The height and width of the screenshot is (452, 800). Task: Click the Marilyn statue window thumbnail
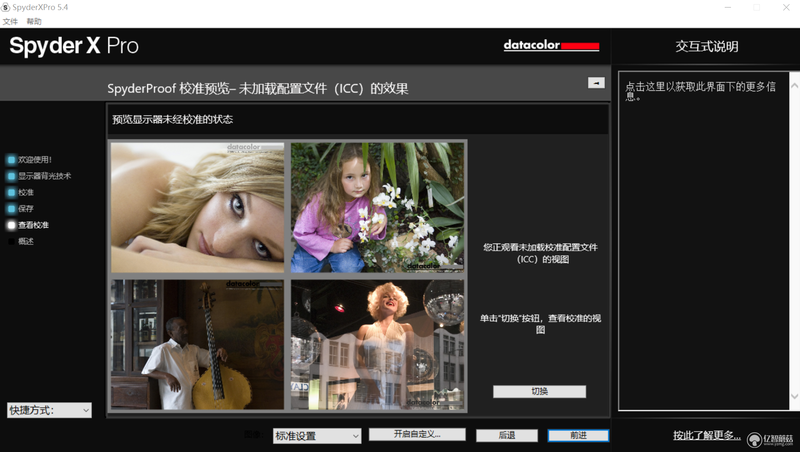[378, 344]
